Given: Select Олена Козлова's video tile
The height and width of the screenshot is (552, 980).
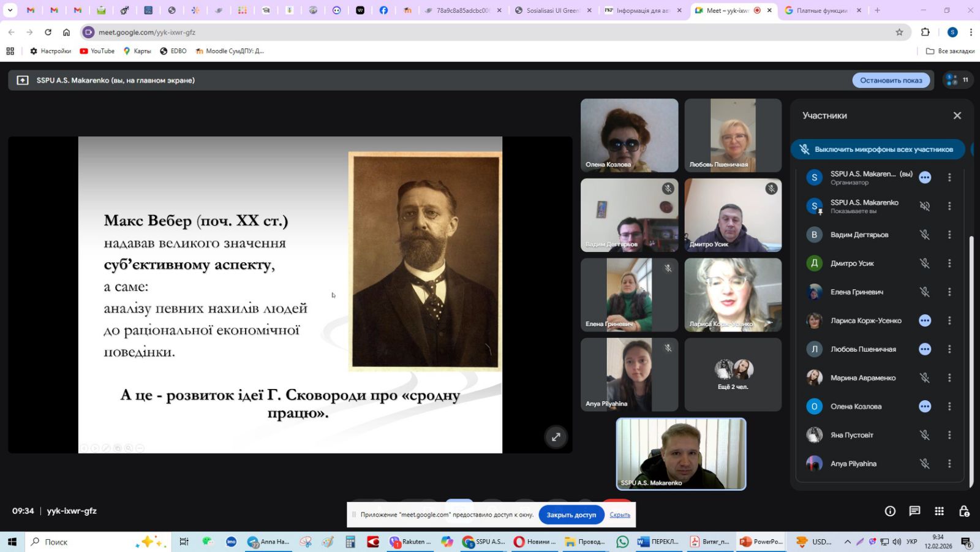Looking at the screenshot, I should coord(629,135).
